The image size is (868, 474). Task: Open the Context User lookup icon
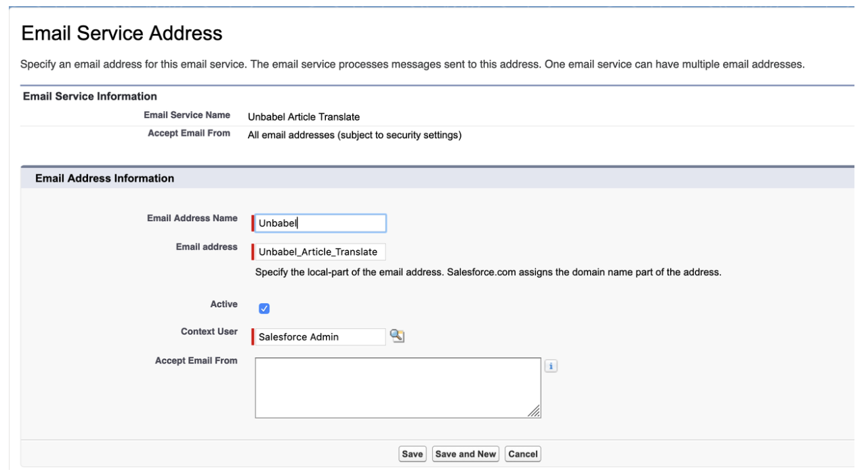(398, 336)
